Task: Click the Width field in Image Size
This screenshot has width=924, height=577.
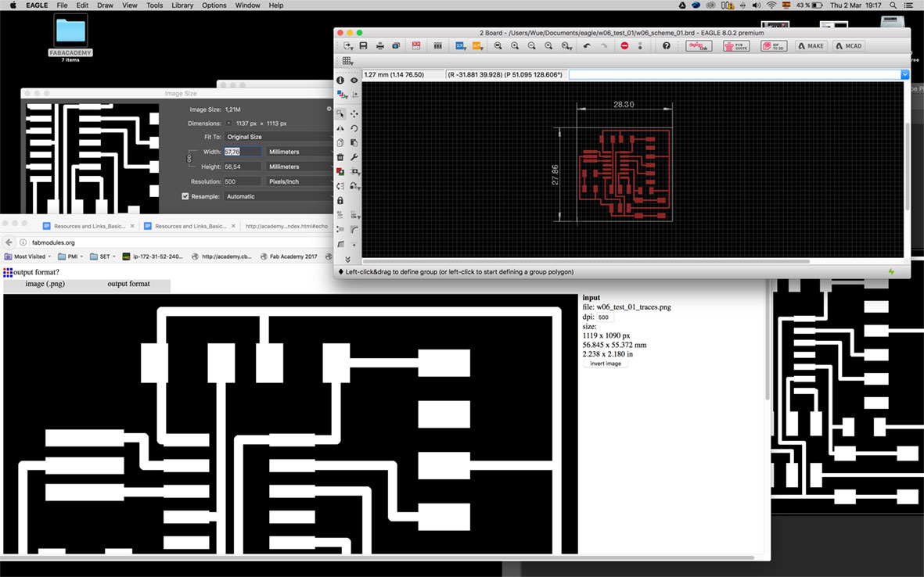Action: point(243,152)
